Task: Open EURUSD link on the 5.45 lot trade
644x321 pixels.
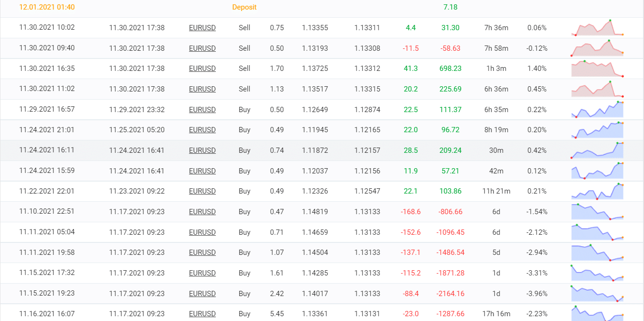Action: (x=202, y=314)
